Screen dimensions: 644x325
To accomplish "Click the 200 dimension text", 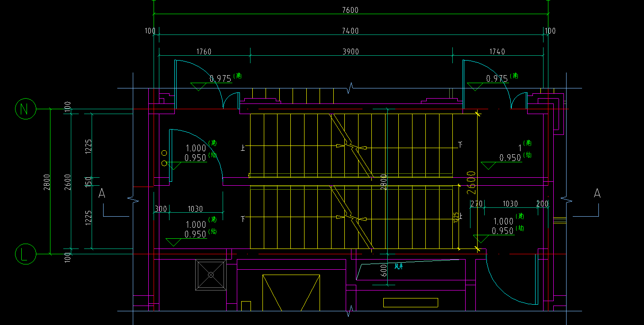I will pyautogui.click(x=542, y=204).
